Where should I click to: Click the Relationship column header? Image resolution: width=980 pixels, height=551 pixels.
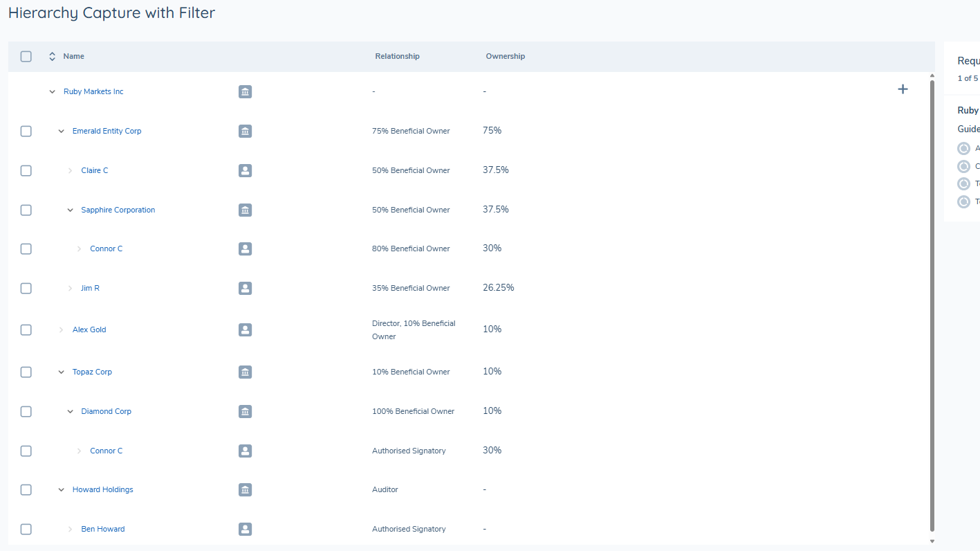pos(397,56)
